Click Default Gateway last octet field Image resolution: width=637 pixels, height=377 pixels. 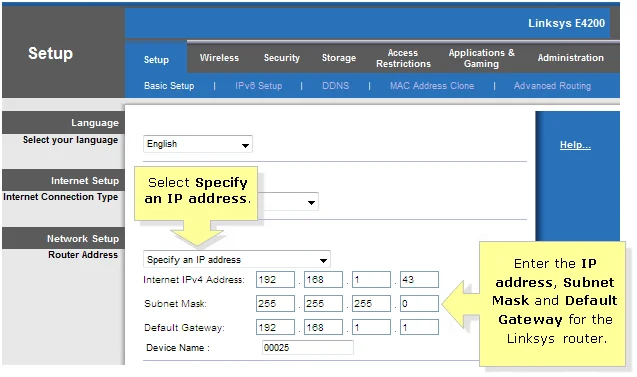419,327
